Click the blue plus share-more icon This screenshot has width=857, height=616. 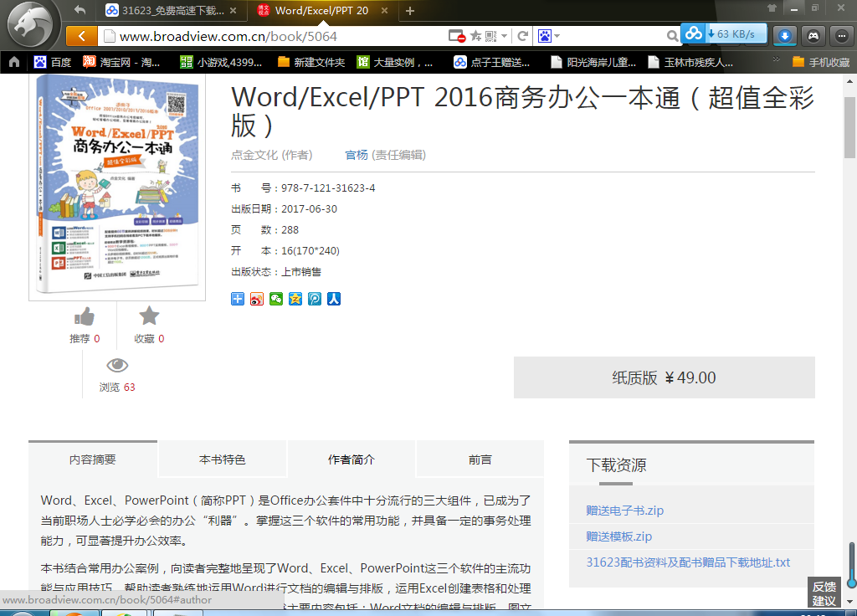238,299
